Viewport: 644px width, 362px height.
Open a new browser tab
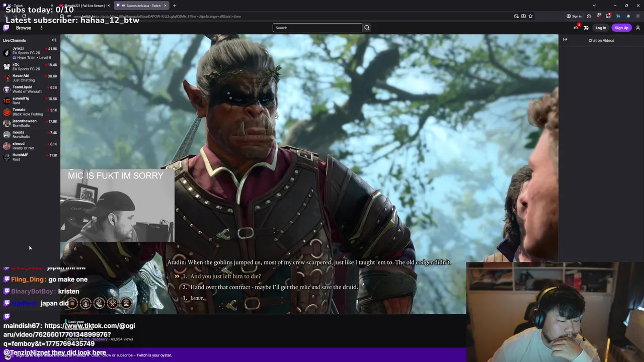click(x=175, y=6)
